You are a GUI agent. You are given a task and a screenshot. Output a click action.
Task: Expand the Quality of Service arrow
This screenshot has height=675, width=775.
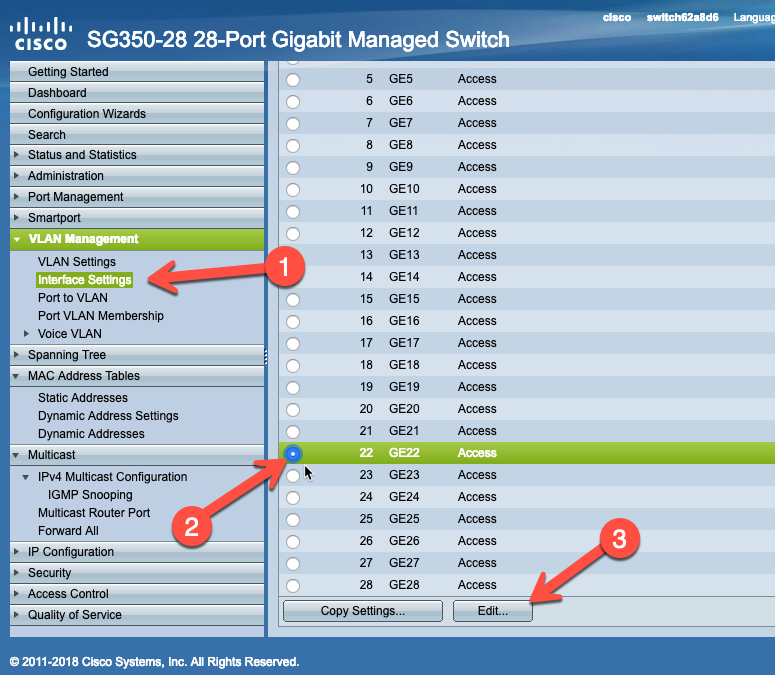16,614
